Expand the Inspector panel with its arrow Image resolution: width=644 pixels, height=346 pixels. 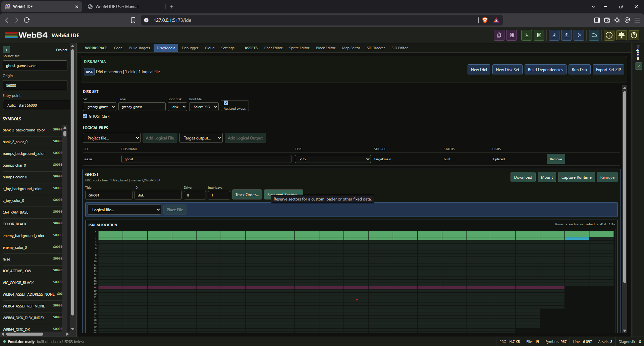click(x=639, y=66)
